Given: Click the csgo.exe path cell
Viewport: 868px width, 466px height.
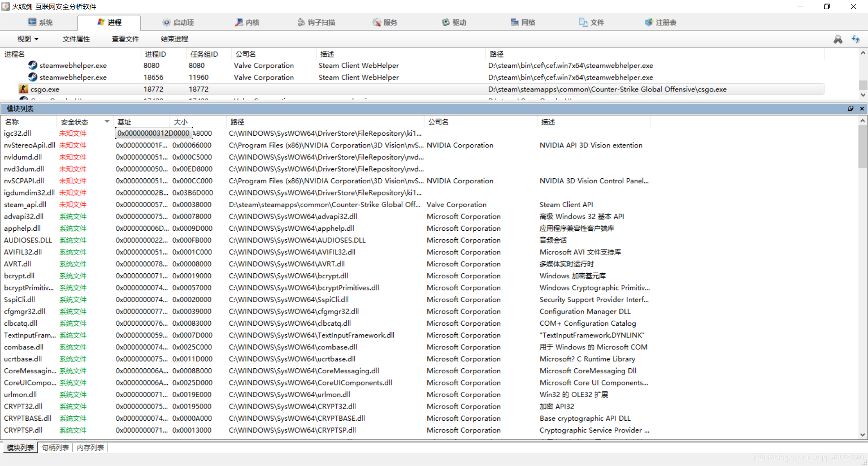Looking at the screenshot, I should coord(607,89).
